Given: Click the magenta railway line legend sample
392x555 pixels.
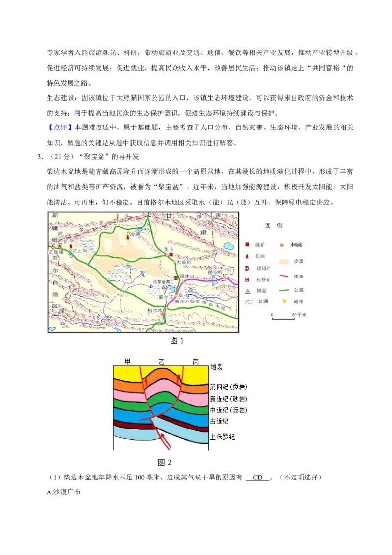Looking at the screenshot, I should [284, 276].
